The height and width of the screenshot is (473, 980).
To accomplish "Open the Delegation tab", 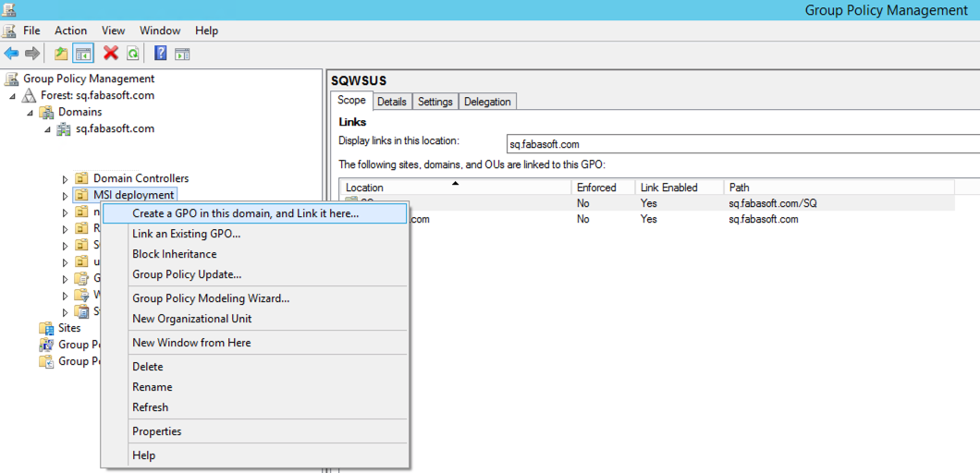I will click(487, 102).
